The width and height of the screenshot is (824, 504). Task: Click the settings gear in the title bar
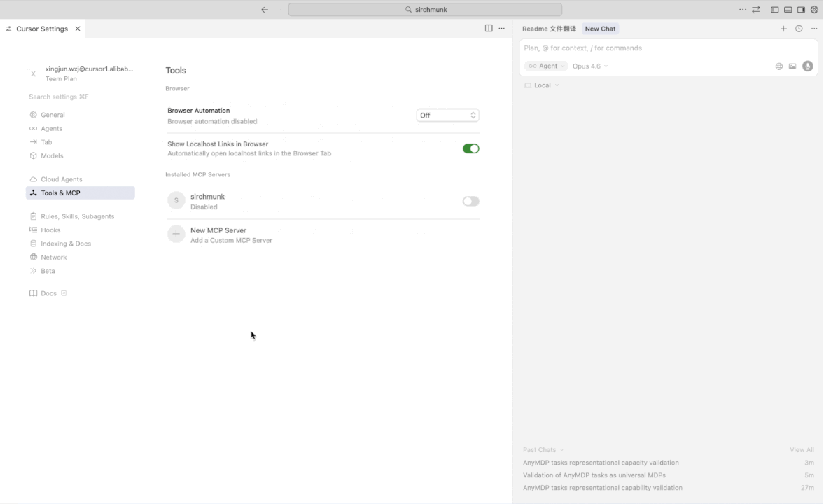click(813, 9)
